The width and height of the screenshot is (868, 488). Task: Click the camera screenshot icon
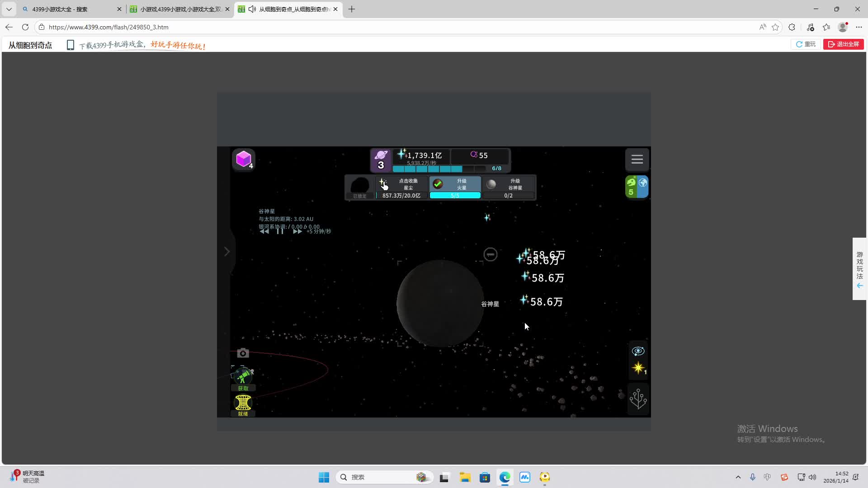click(243, 353)
